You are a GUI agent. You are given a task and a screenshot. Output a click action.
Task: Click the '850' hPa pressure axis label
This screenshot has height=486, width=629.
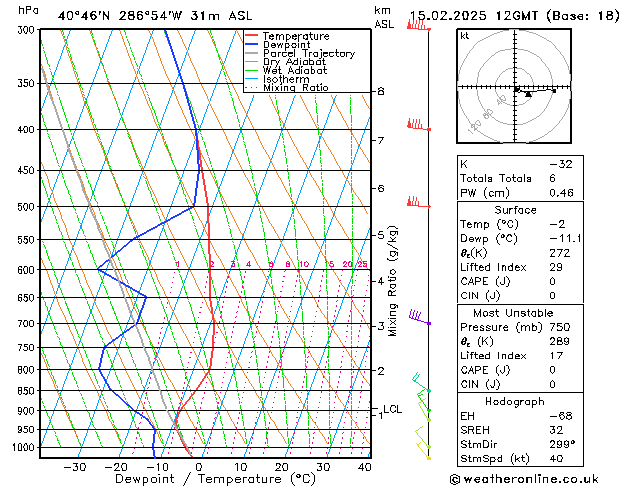(28, 391)
